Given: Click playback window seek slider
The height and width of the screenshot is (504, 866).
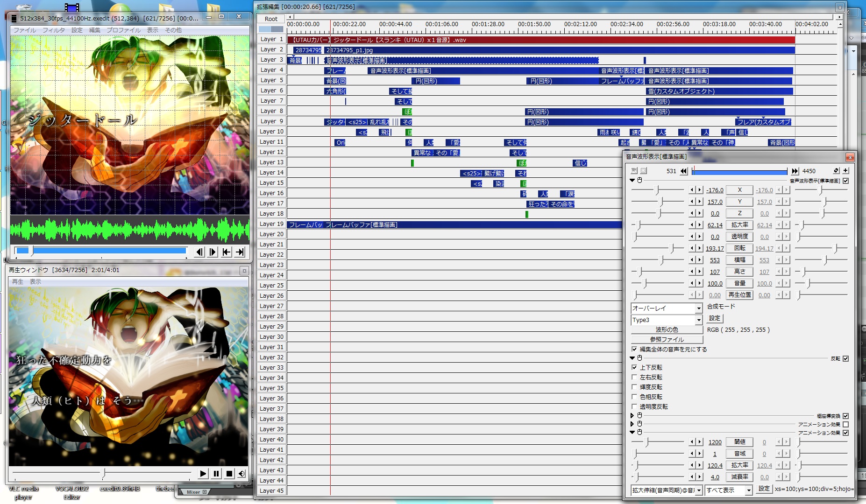Looking at the screenshot, I should [x=101, y=473].
